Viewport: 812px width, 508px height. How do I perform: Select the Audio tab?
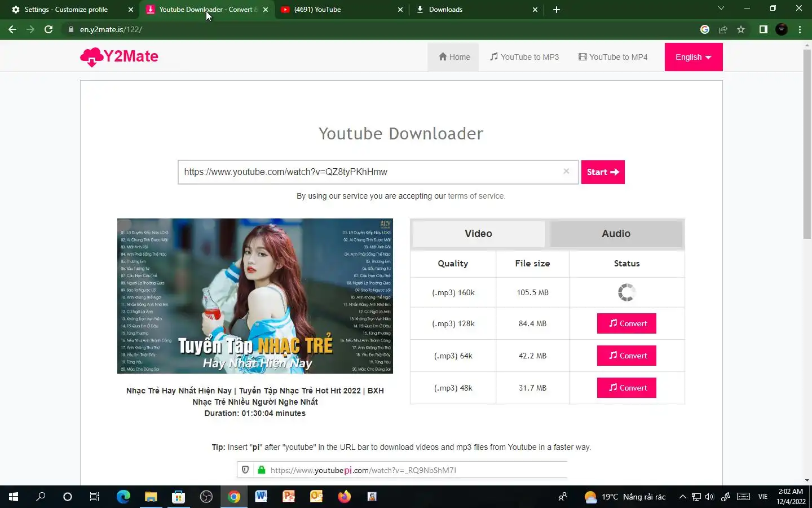tap(616, 234)
